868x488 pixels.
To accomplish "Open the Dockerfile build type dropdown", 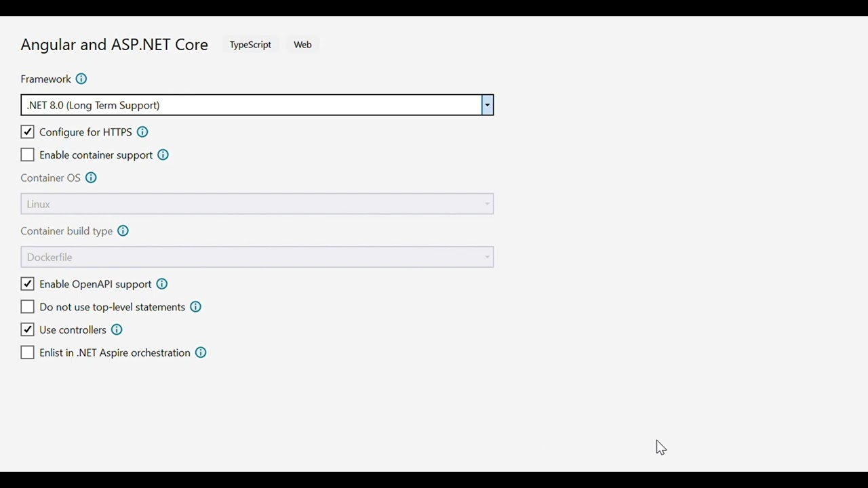I will coord(257,257).
